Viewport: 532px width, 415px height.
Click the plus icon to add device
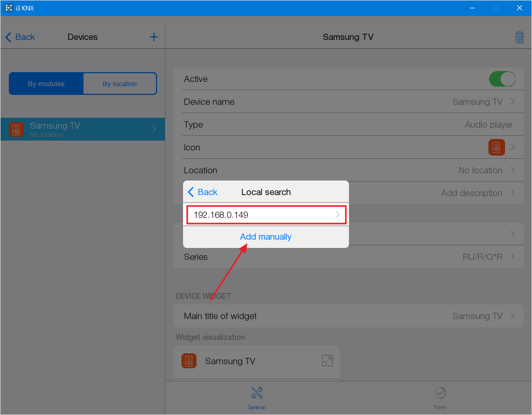(x=153, y=37)
